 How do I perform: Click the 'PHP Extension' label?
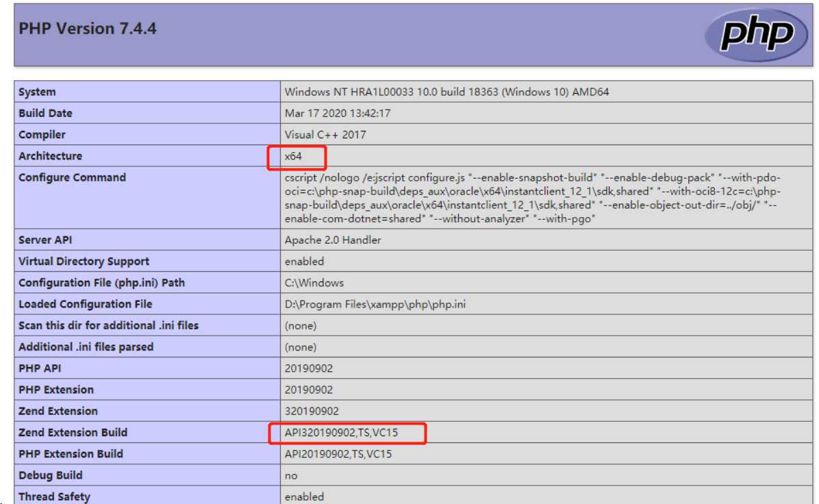point(56,390)
